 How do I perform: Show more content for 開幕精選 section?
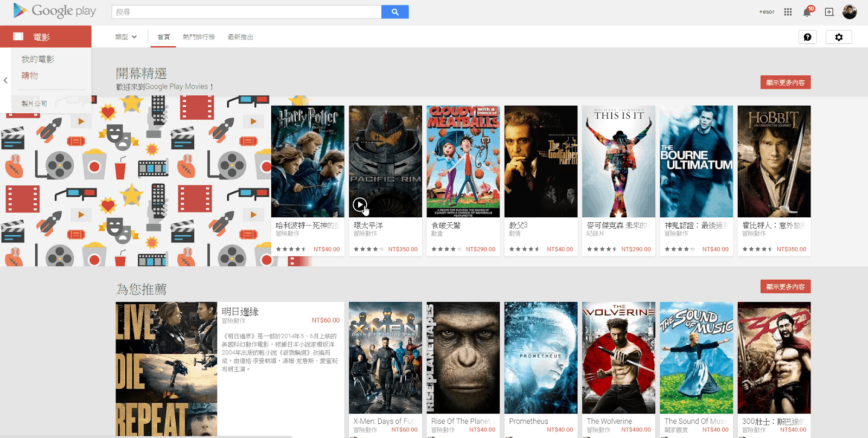tap(786, 82)
